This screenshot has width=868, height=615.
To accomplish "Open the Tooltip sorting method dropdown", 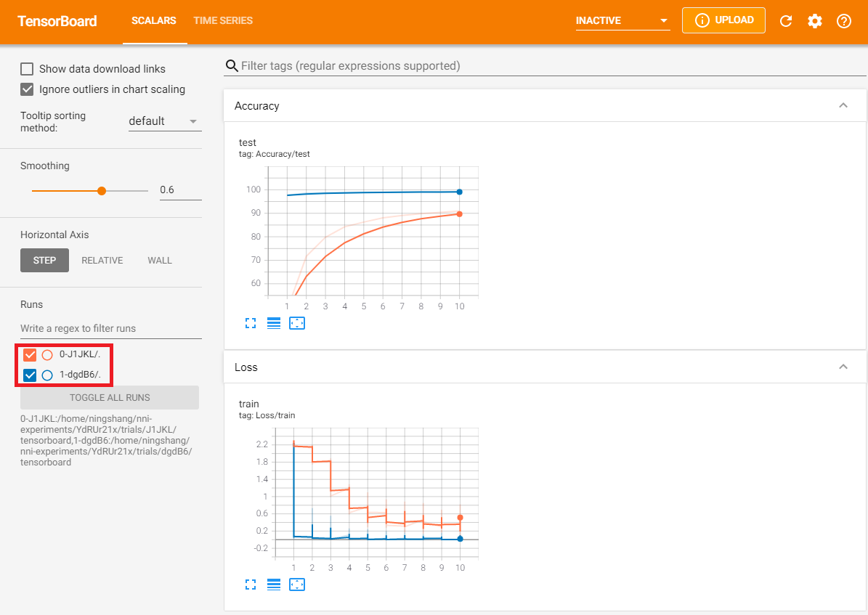I will (164, 121).
